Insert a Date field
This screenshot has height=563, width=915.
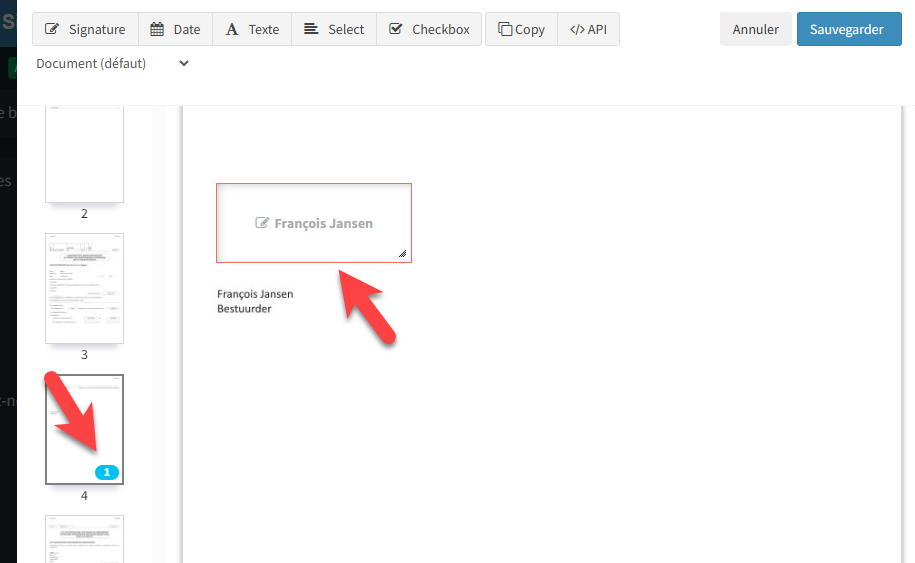[175, 29]
